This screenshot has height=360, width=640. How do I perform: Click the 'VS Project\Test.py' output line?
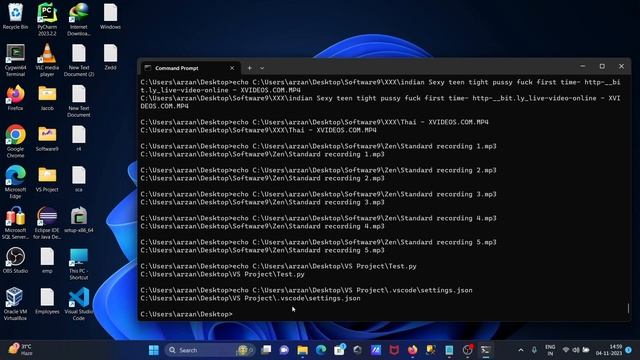click(222, 274)
